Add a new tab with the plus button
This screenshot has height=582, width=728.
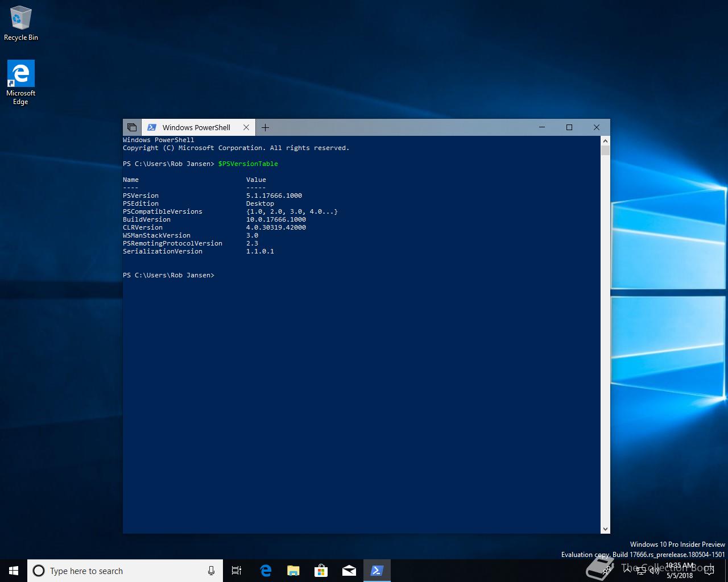pos(265,127)
